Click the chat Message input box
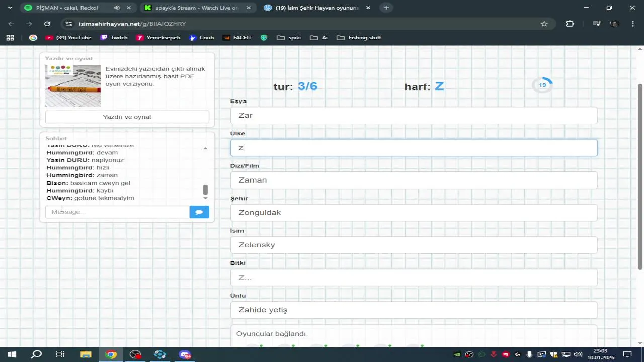The width and height of the screenshot is (644, 362). coord(117,212)
